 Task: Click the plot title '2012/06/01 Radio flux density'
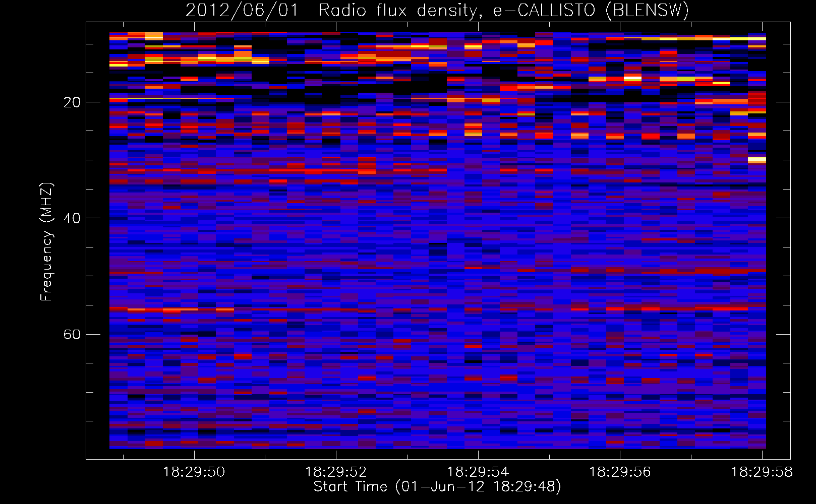coord(437,10)
